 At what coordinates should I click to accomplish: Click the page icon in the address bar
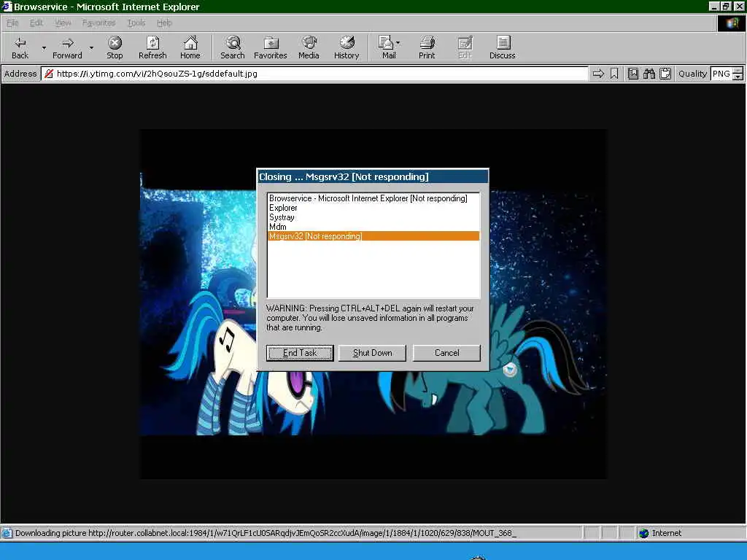(x=48, y=74)
